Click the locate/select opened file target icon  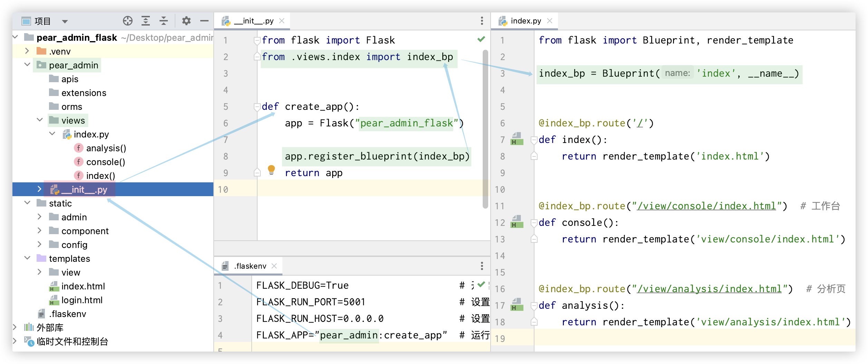[128, 21]
